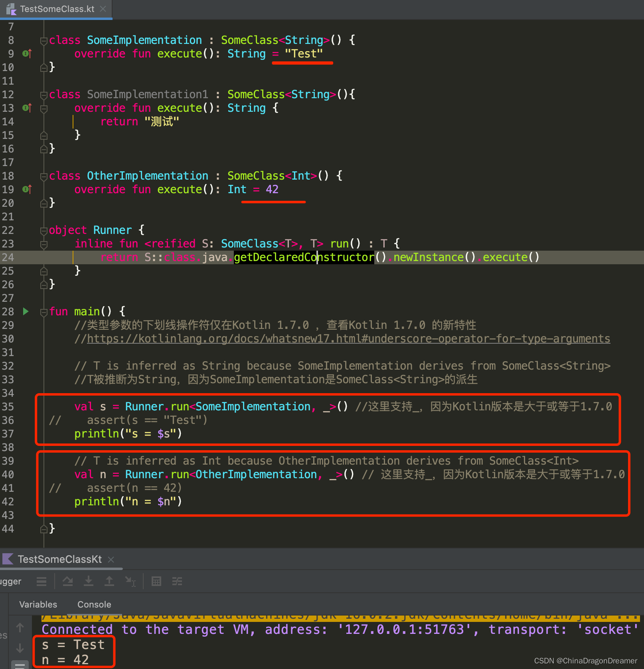The height and width of the screenshot is (669, 644).
Task: Click the Runner object name on line 22
Action: click(x=113, y=230)
